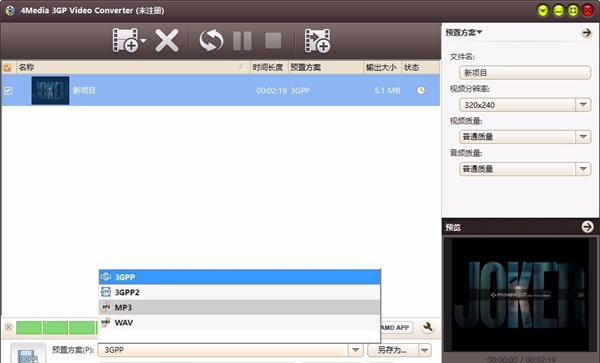Click the 另存为... button
The image size is (600, 363).
392,350
